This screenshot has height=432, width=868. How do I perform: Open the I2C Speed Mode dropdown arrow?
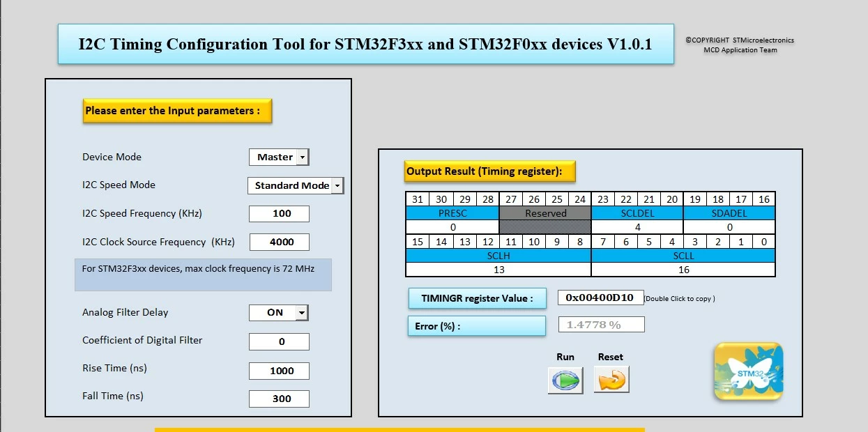click(x=337, y=185)
